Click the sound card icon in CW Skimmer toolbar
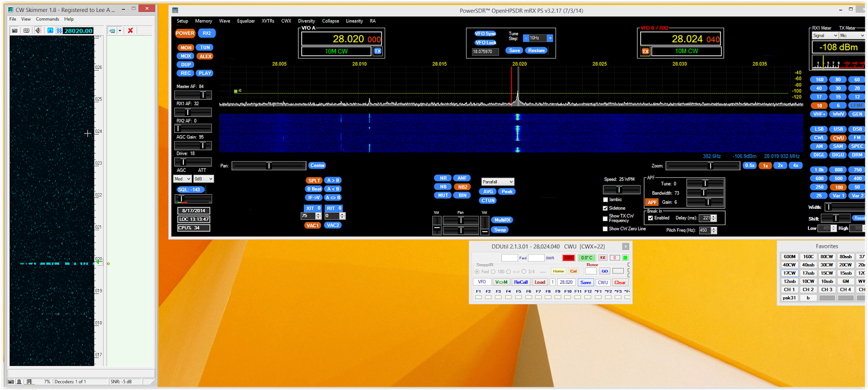 (26, 30)
